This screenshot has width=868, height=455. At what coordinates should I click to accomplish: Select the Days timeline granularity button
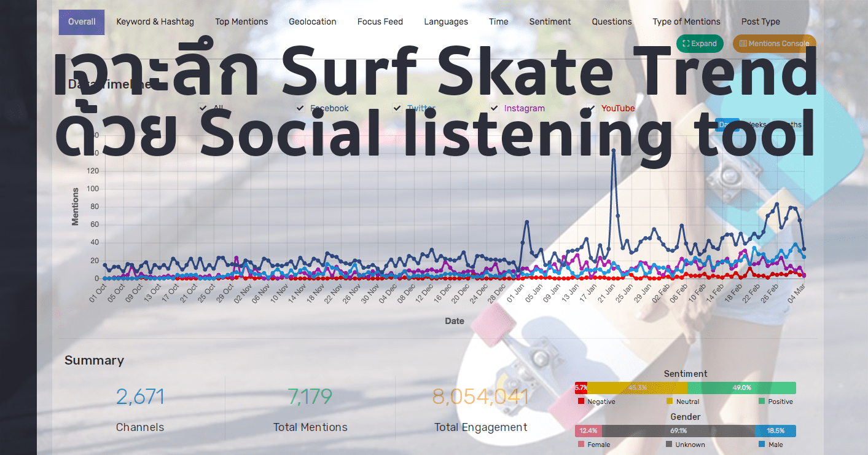pyautogui.click(x=728, y=125)
